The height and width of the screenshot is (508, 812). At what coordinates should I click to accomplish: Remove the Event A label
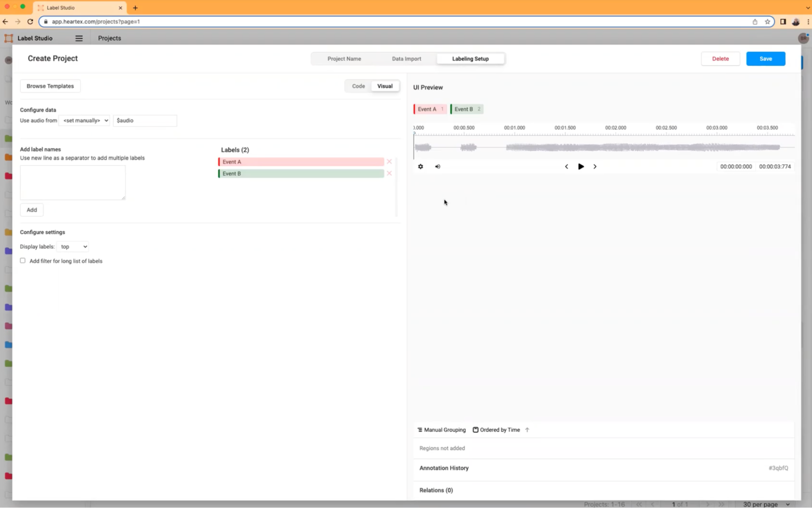pos(389,162)
